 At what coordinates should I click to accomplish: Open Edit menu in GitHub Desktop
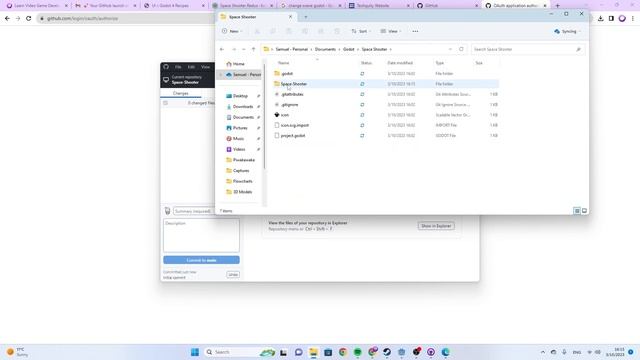[x=191, y=67]
